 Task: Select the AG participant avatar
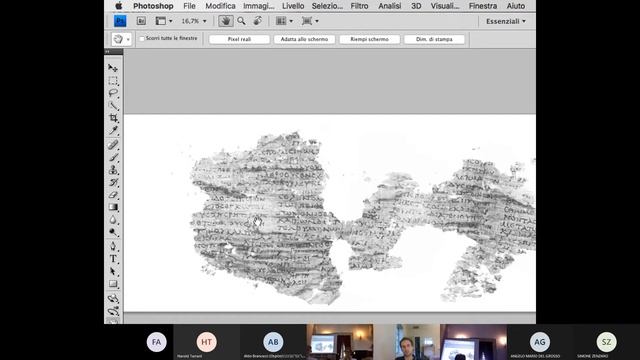point(540,342)
